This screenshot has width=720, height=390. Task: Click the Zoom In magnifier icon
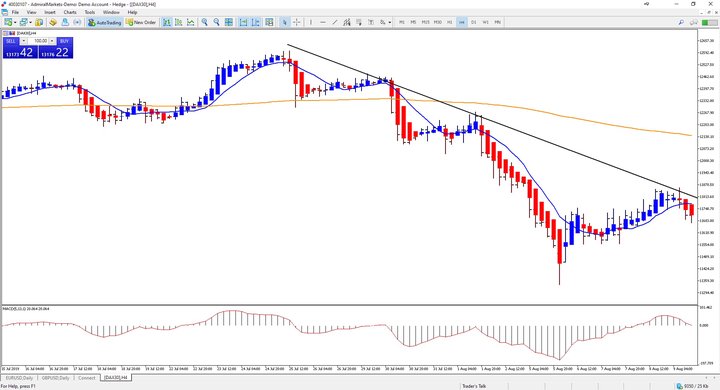[x=204, y=22]
